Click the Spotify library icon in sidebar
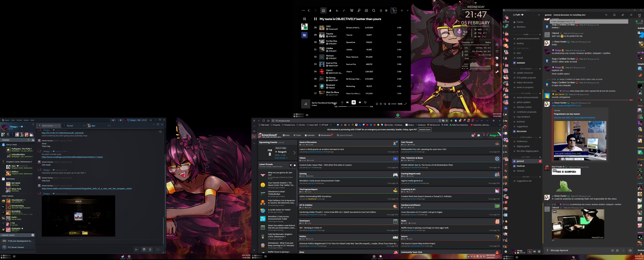This screenshot has height=260, width=644. [304, 19]
